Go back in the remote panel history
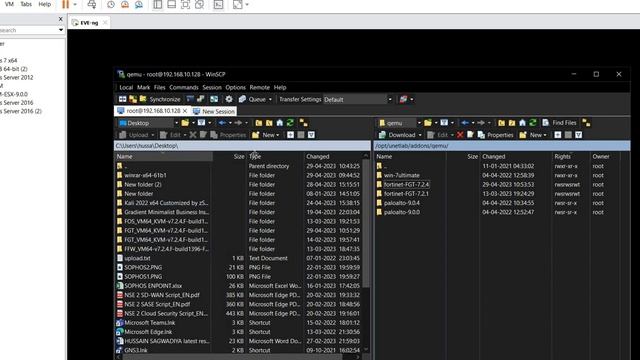The image size is (640, 360). (x=465, y=123)
